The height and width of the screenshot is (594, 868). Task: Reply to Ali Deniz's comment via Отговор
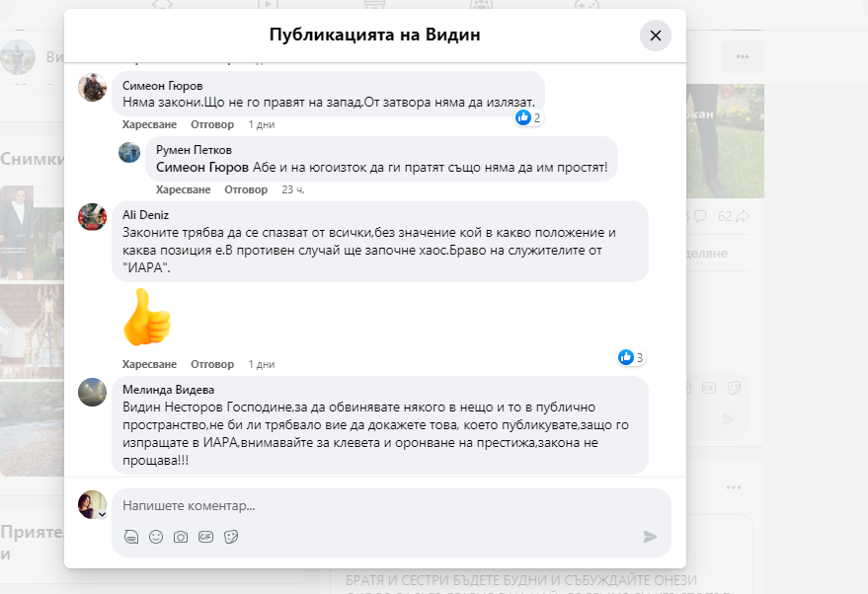[x=212, y=364]
